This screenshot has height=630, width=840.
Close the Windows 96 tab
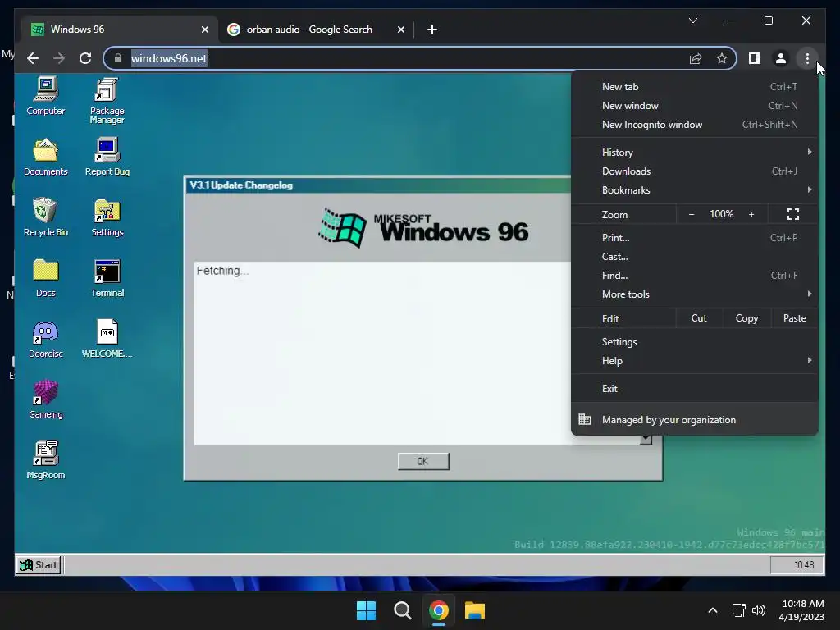click(204, 30)
